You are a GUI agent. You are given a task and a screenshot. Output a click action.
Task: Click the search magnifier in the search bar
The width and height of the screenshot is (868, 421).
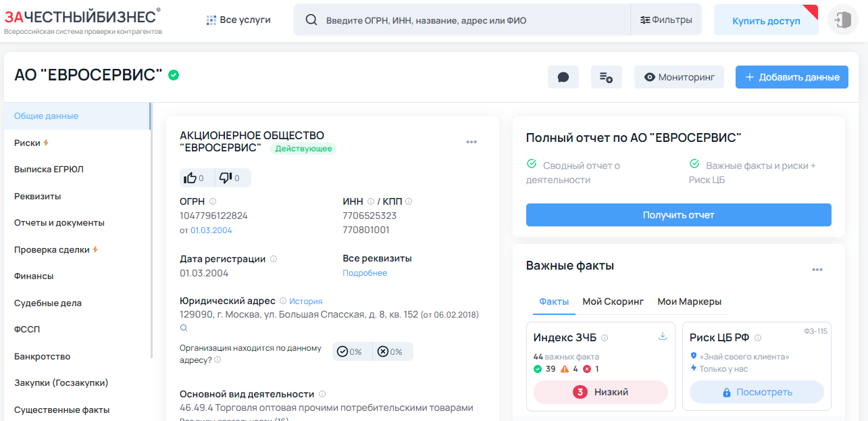click(311, 20)
